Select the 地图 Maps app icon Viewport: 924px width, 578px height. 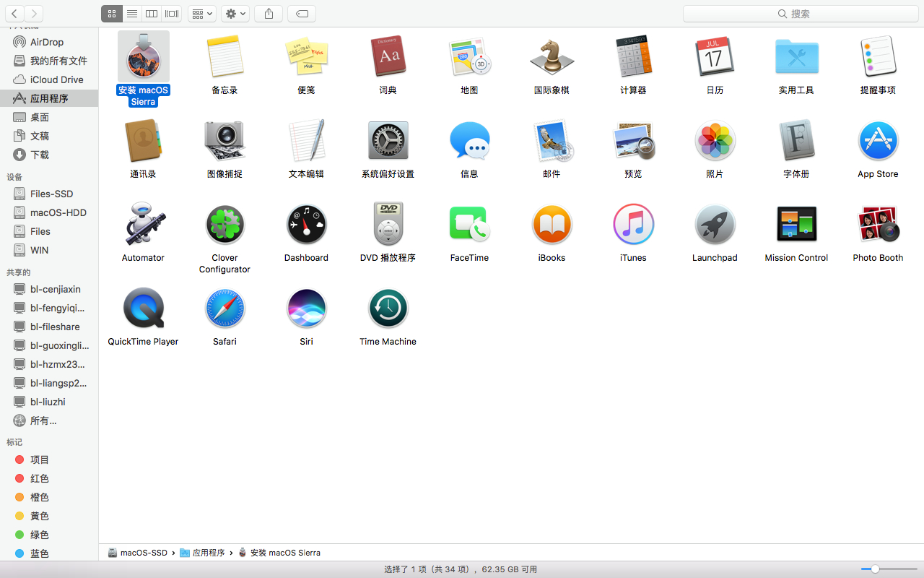[x=469, y=57]
